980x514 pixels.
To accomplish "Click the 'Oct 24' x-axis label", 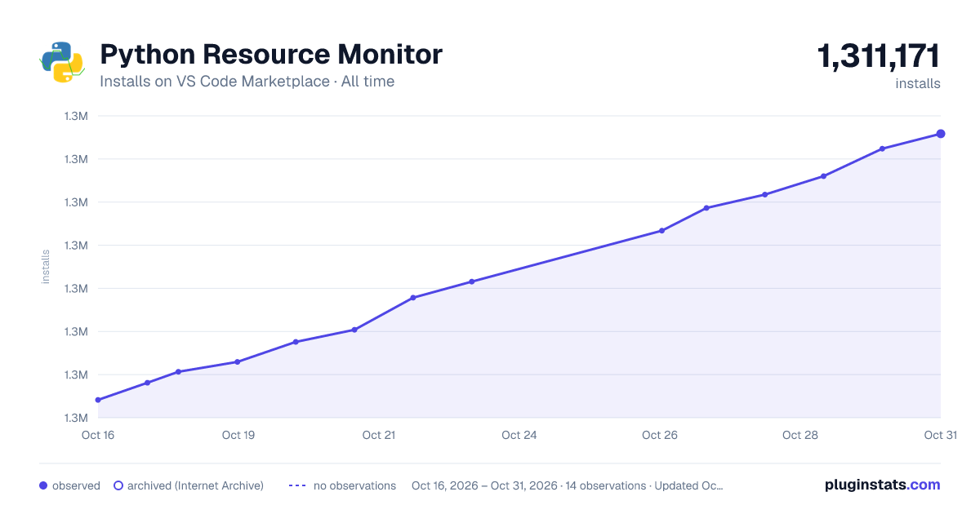I will pos(519,435).
